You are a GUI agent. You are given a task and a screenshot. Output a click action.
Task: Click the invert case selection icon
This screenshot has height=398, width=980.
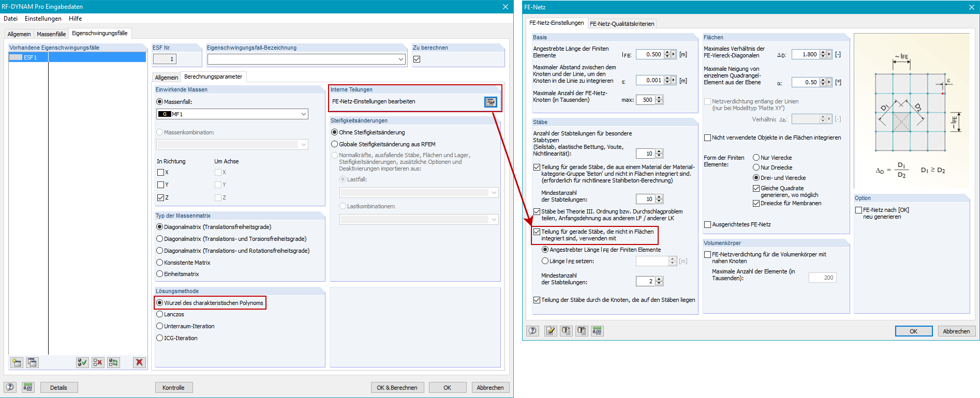(113, 362)
